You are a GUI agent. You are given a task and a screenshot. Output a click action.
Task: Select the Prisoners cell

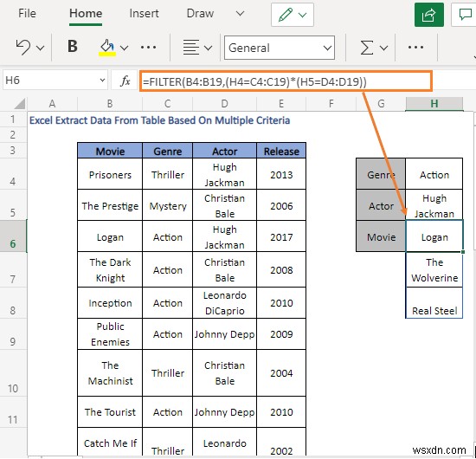pyautogui.click(x=110, y=174)
